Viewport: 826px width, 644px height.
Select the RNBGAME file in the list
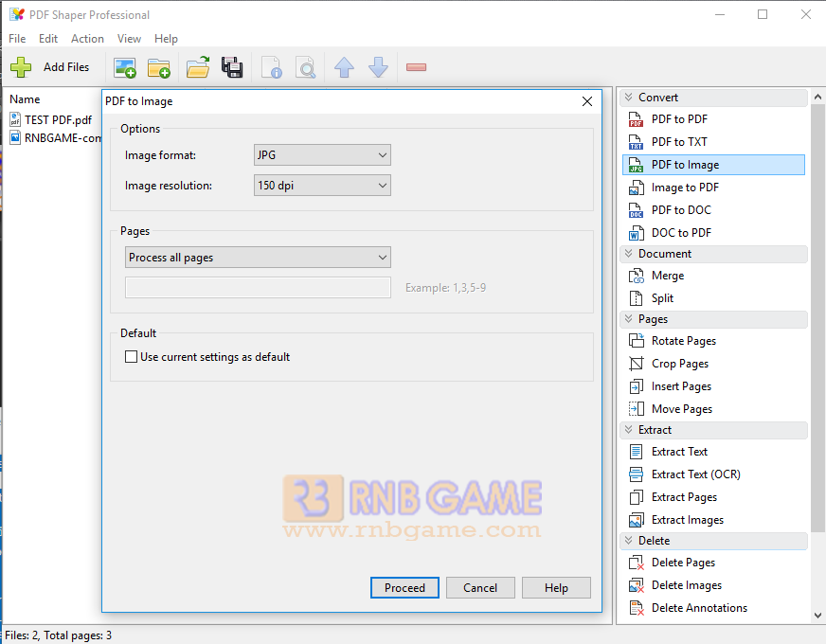(55, 138)
